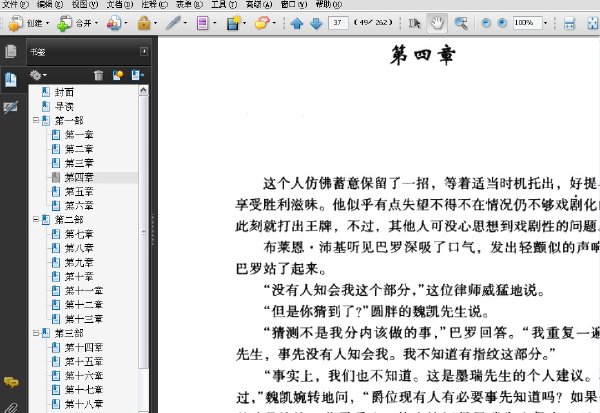Select the 第五章 bookmark
The width and height of the screenshot is (600, 413).
point(79,191)
